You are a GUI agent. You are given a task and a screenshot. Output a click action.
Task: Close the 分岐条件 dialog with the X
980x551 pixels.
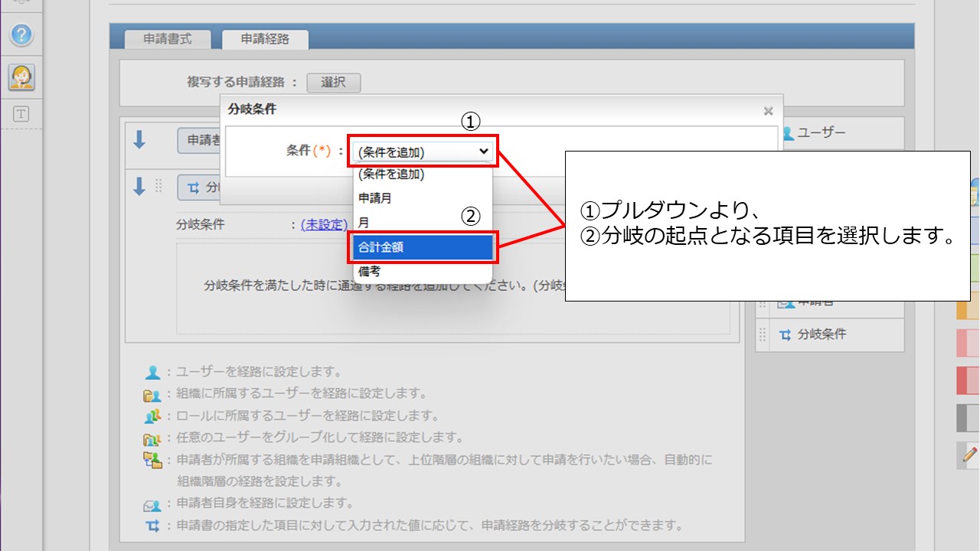click(x=768, y=111)
